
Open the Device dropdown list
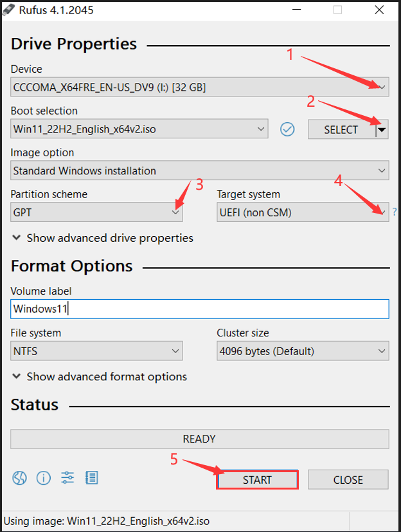click(x=200, y=87)
